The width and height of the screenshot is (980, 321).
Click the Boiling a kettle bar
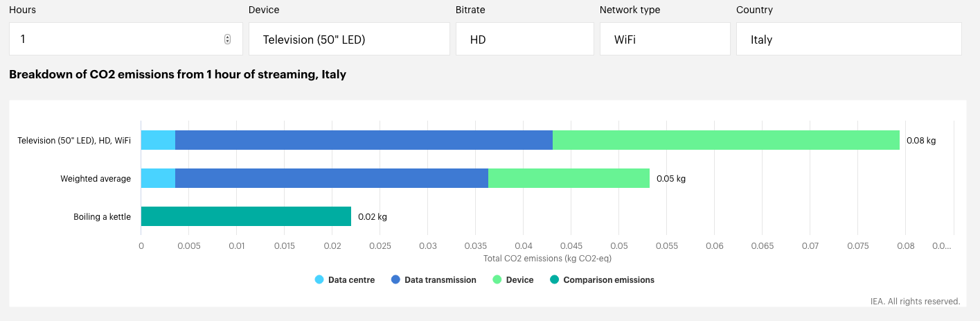[246, 216]
